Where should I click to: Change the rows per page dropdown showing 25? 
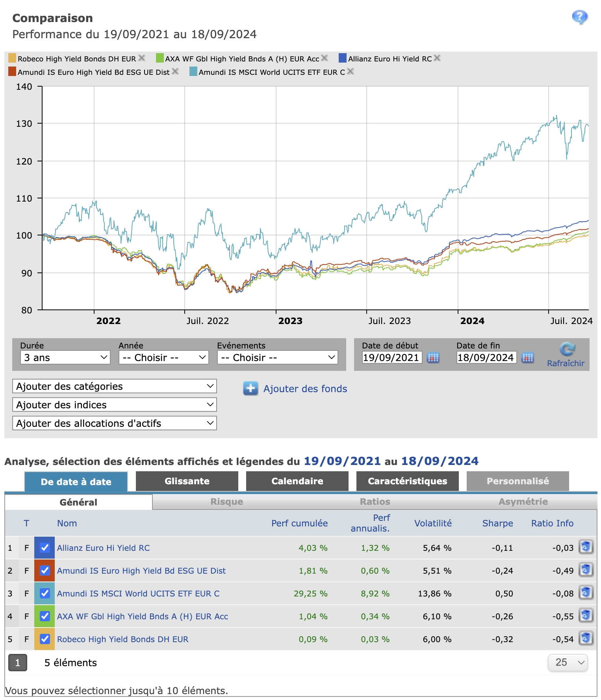[x=568, y=663]
